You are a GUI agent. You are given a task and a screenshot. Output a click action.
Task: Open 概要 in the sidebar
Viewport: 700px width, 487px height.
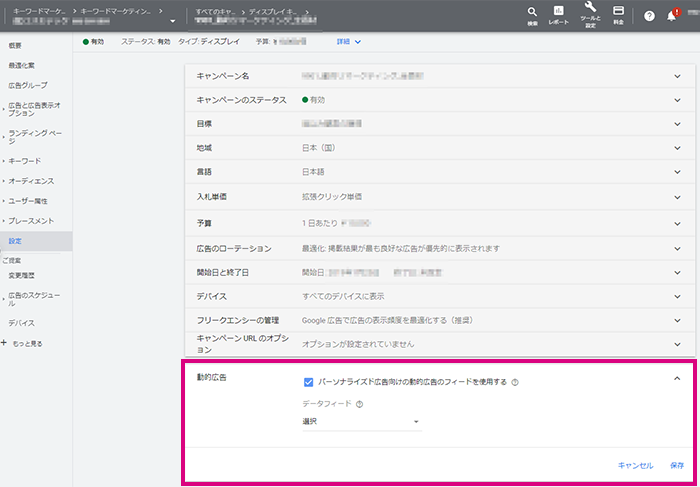[x=15, y=46]
